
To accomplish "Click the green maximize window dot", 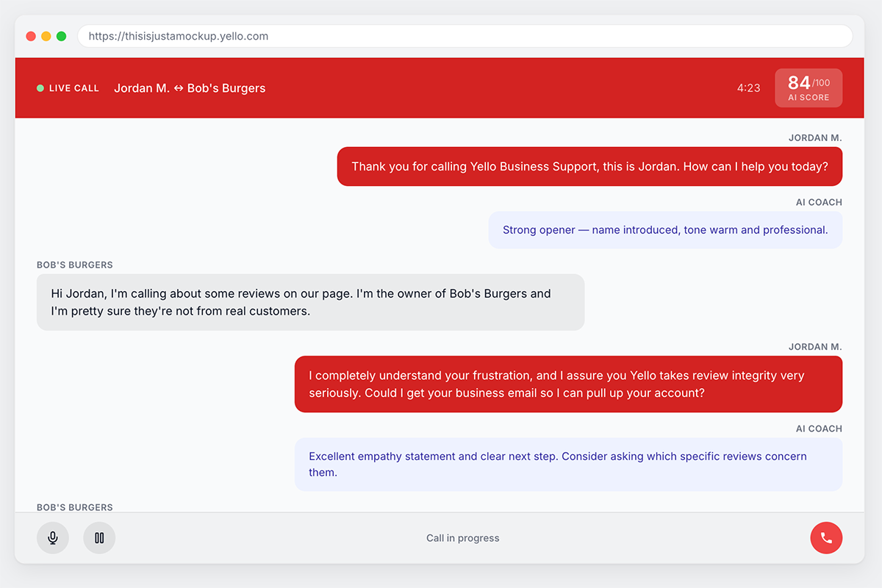I will [62, 36].
